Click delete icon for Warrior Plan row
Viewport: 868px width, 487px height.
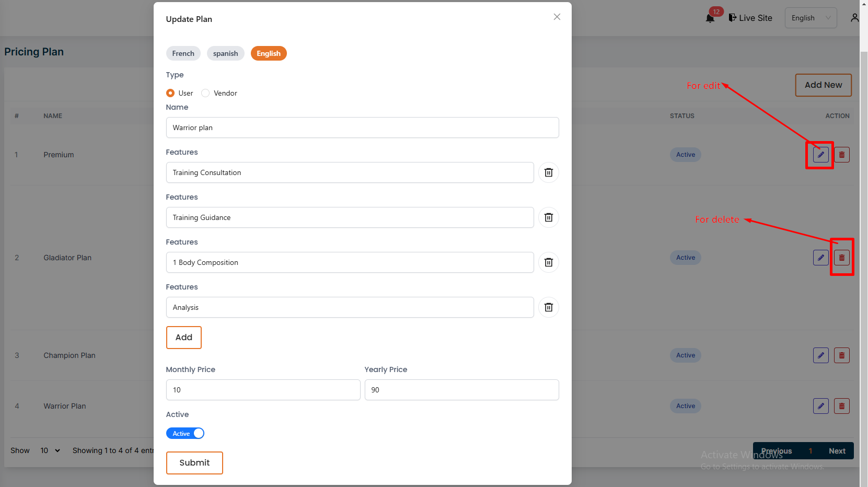(x=841, y=406)
